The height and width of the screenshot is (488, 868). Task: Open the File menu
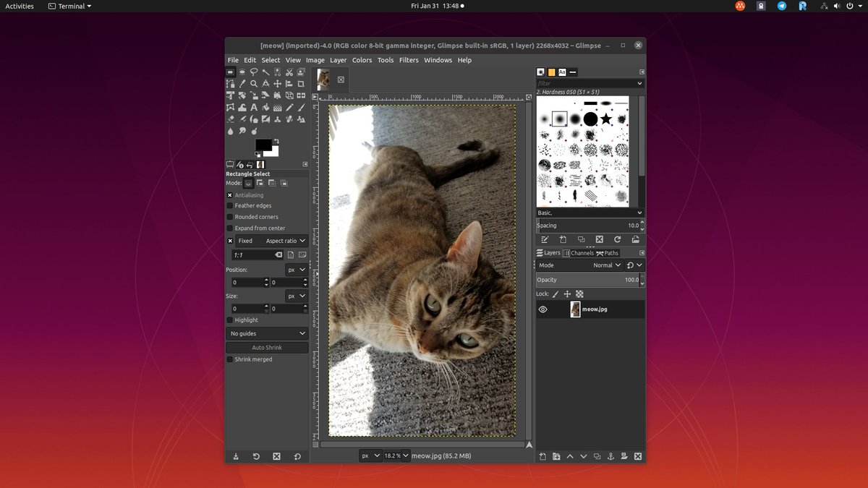233,60
